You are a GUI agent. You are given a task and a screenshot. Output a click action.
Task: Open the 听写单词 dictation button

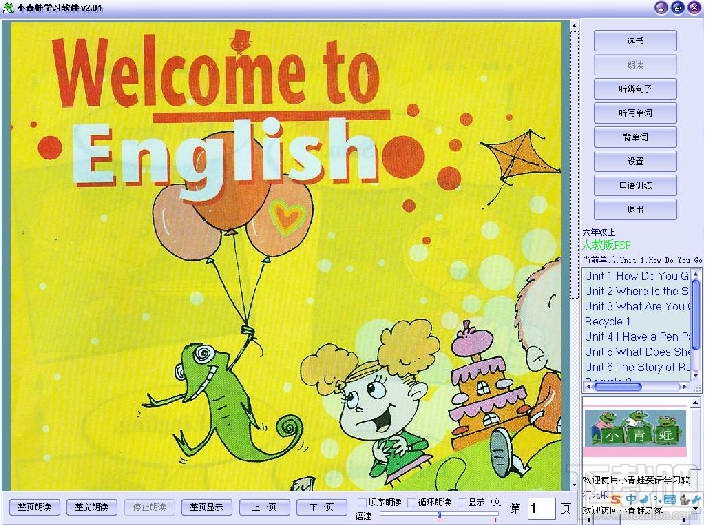click(635, 113)
